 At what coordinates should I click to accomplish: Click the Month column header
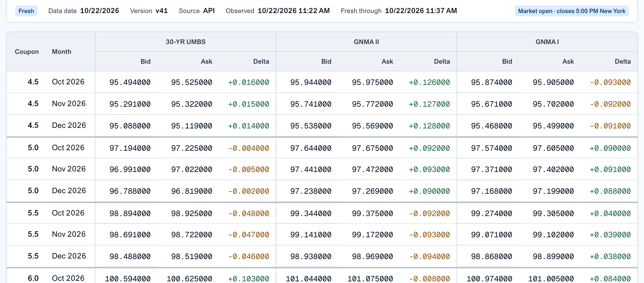pos(62,52)
